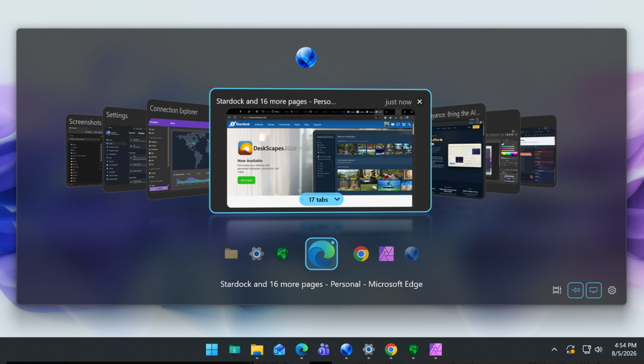
Task: Select the green globe Connection Explorer switcher icon
Action: (x=282, y=254)
